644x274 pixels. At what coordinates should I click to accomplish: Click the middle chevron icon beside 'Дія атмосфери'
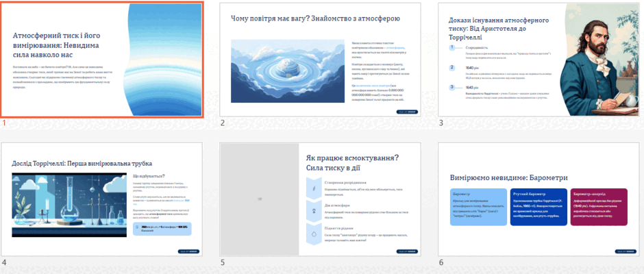[x=314, y=211]
